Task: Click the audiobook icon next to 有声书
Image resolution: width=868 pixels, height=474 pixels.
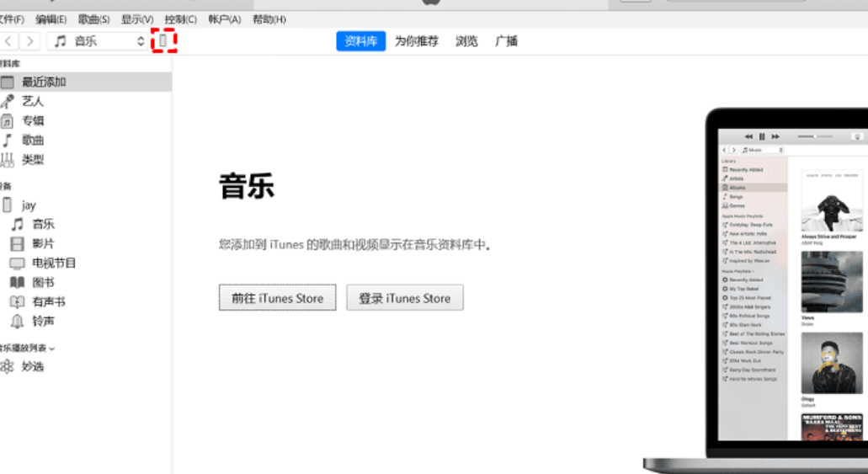Action: (x=18, y=302)
